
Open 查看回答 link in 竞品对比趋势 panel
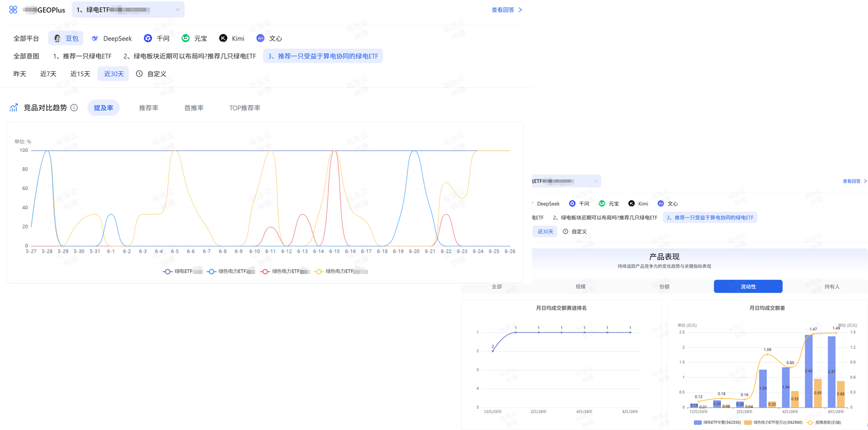pos(503,10)
